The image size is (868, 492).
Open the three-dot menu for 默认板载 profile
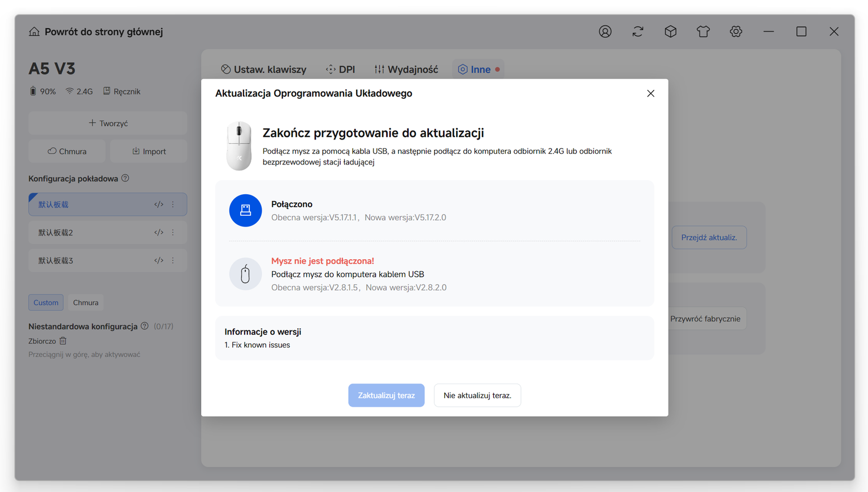(x=173, y=204)
